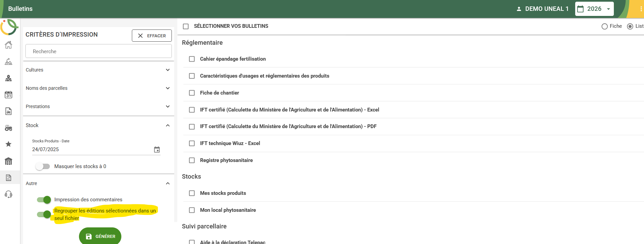This screenshot has width=644, height=244.
Task: Open the tractor equipment sidebar icon
Action: click(x=8, y=128)
